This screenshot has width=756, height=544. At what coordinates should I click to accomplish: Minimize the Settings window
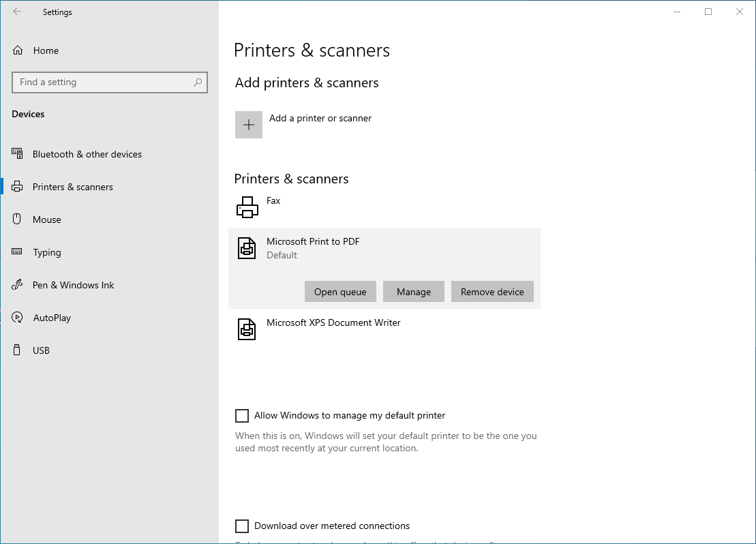tap(677, 12)
